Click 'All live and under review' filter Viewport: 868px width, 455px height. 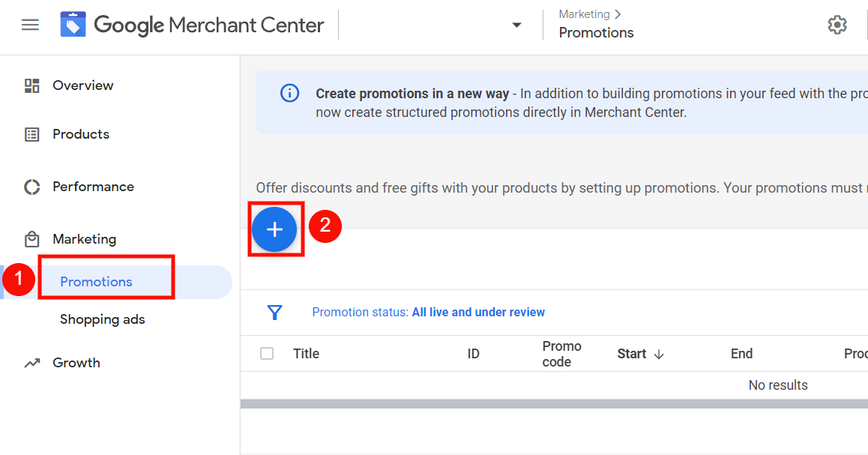point(478,313)
